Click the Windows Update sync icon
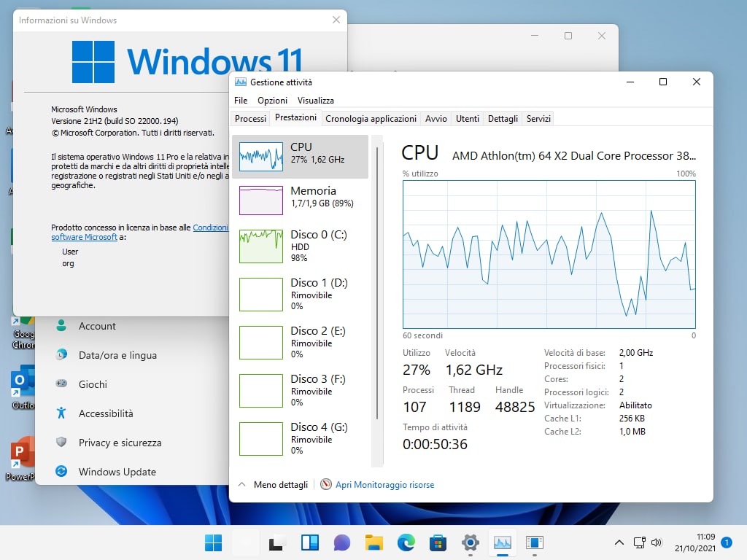747x560 pixels. click(x=61, y=472)
